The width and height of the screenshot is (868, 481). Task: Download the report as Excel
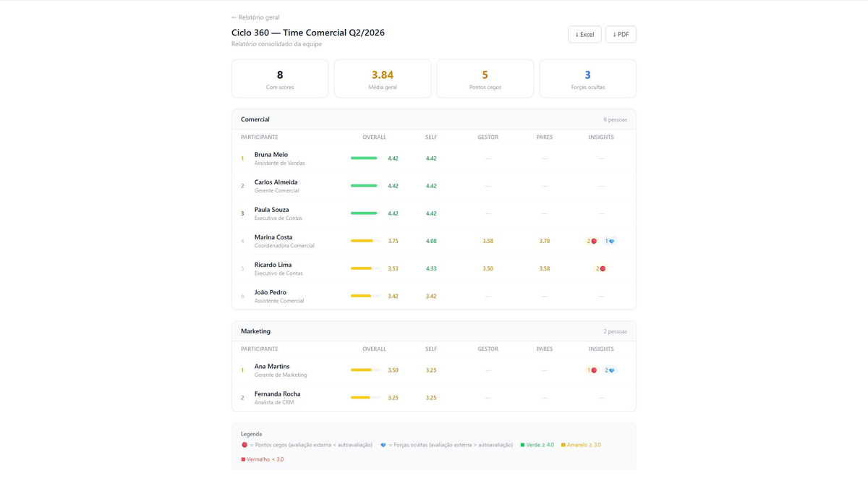click(x=584, y=34)
